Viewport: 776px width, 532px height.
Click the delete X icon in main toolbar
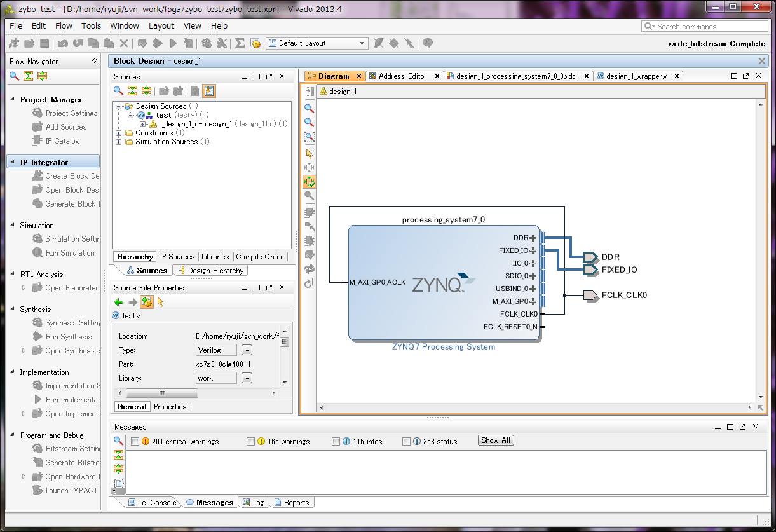coord(124,43)
